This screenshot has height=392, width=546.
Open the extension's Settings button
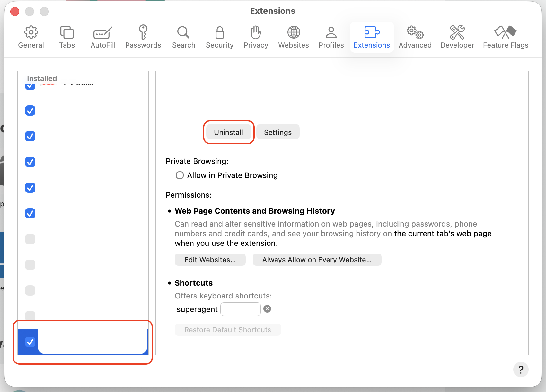[x=278, y=132]
